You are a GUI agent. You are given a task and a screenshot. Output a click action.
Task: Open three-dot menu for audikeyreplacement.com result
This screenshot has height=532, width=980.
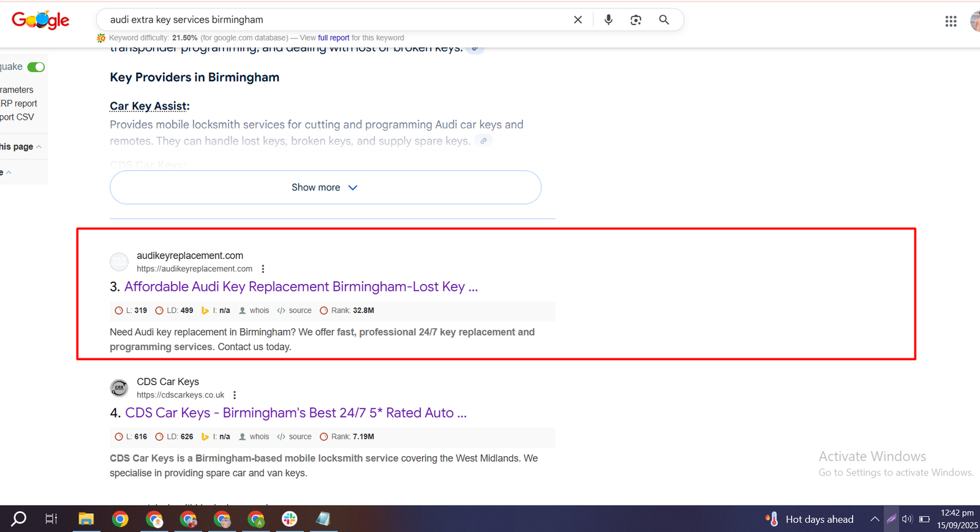pos(263,269)
